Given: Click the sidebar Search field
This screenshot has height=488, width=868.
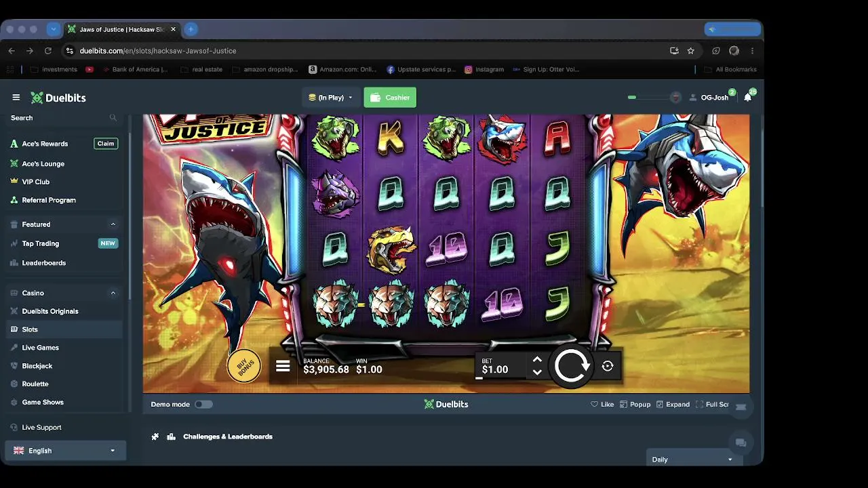Looking at the screenshot, I should tap(64, 118).
